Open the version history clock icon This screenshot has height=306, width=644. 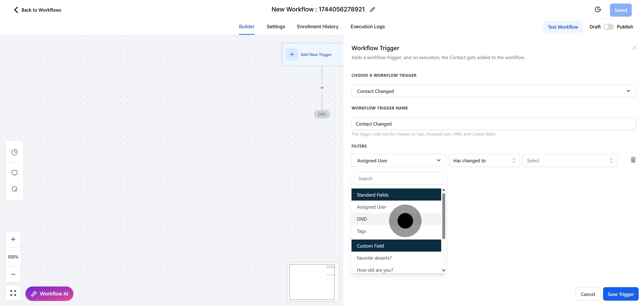(597, 9)
